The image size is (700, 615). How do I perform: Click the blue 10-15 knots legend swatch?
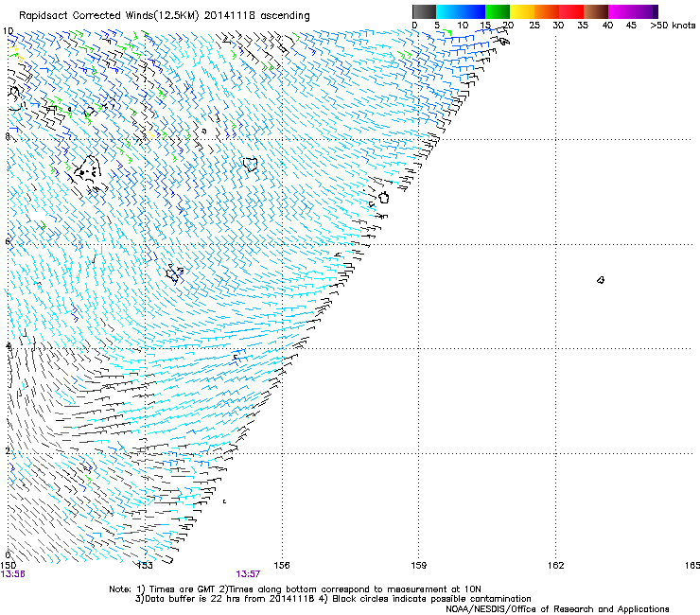472,11
